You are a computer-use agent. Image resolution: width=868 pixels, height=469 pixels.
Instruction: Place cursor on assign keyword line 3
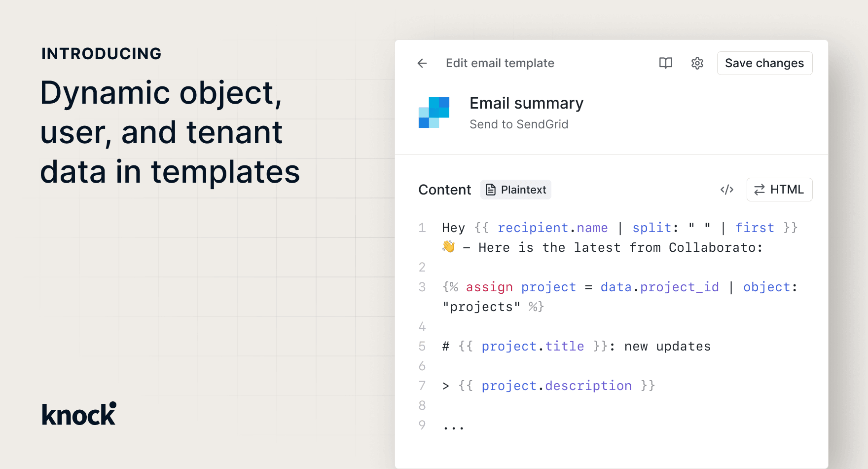click(x=489, y=287)
